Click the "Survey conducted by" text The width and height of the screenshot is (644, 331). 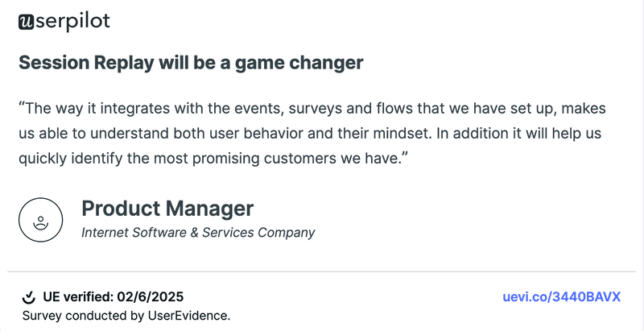pyautogui.click(x=76, y=315)
